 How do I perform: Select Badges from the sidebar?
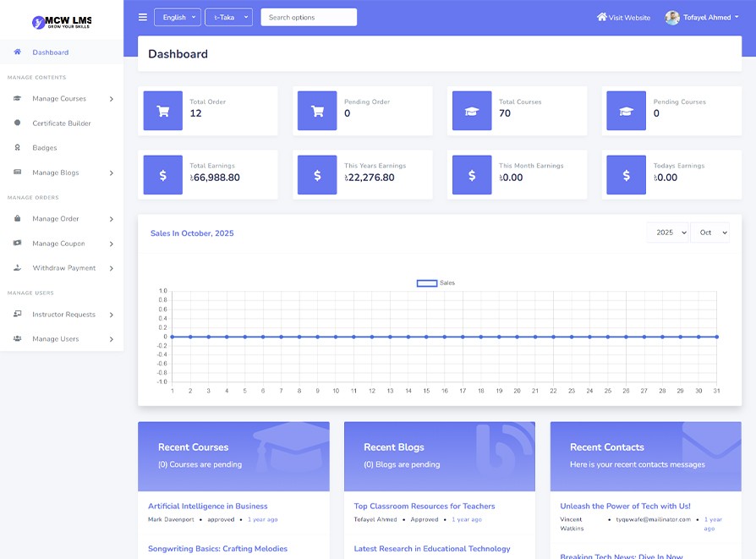(44, 148)
